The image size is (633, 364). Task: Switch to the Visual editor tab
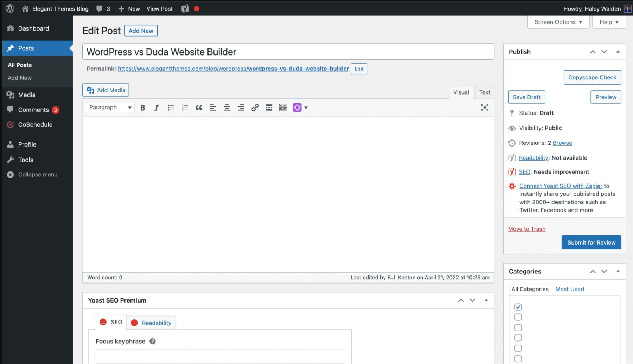click(461, 92)
